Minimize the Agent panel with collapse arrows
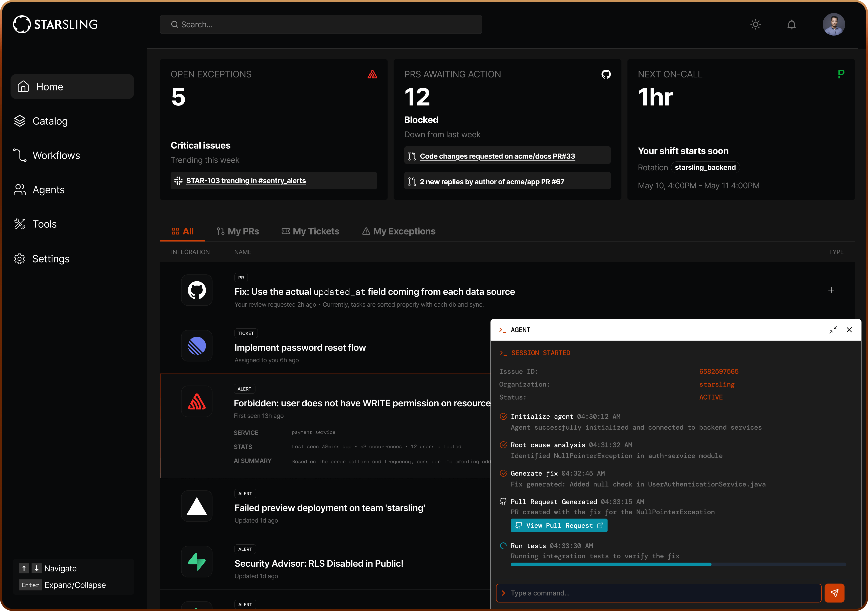Screen dimensions: 868x611 coord(833,330)
